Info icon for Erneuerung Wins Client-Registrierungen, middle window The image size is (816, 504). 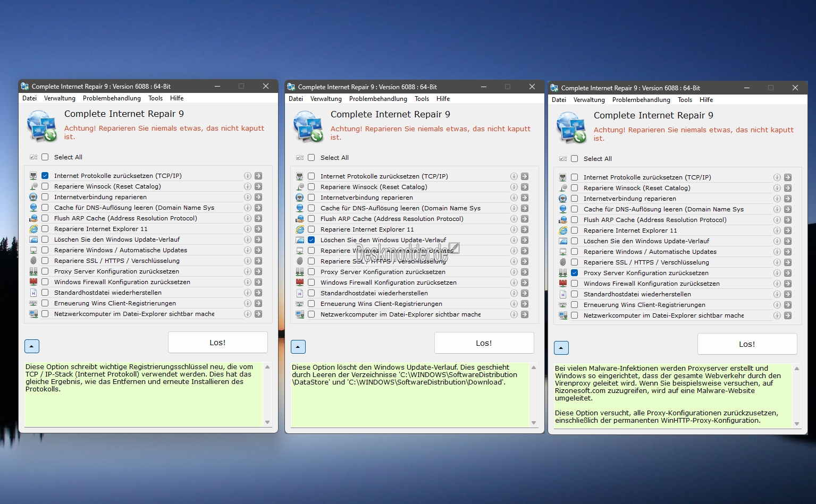514,304
